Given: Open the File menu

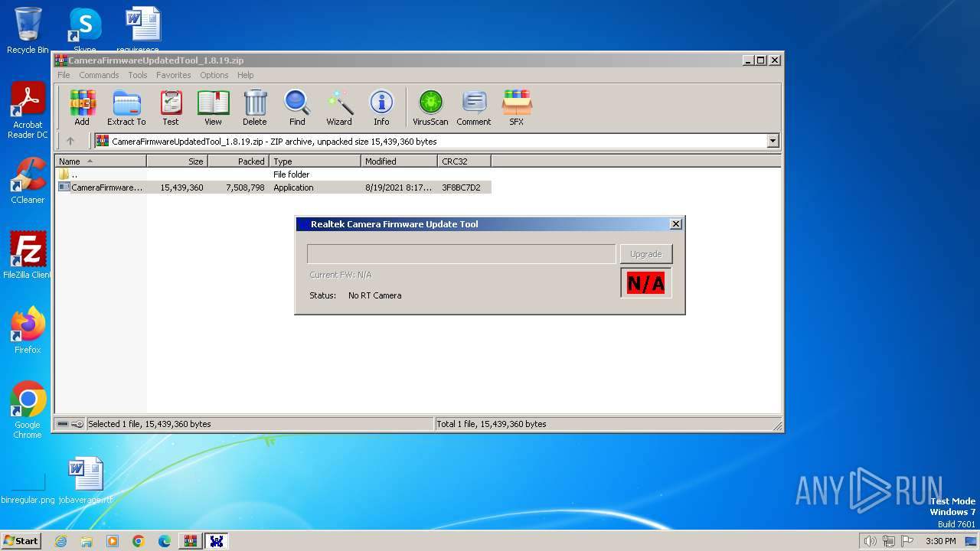Looking at the screenshot, I should (64, 75).
